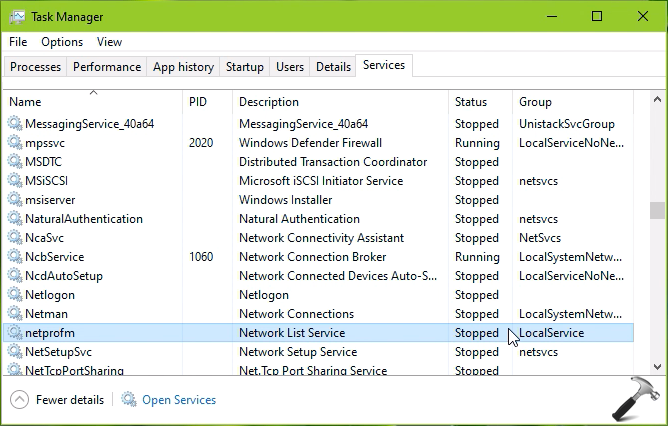The width and height of the screenshot is (668, 426).
Task: Click the Open Services gear icon
Action: [x=129, y=400]
